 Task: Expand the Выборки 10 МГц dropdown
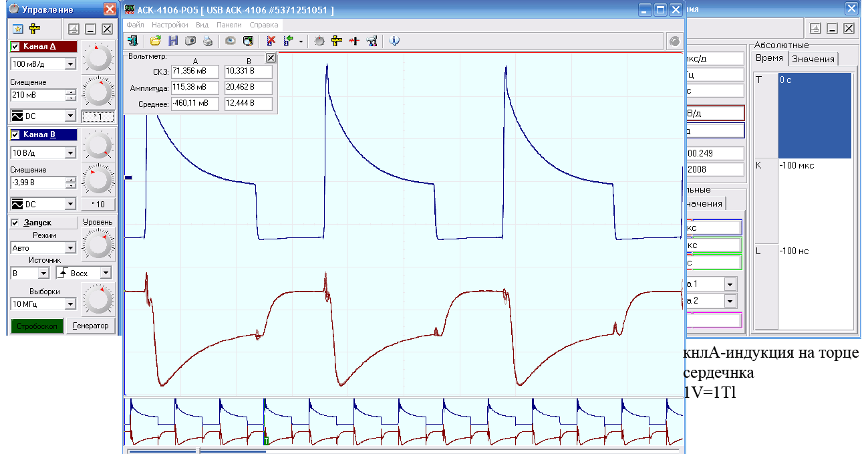[70, 304]
